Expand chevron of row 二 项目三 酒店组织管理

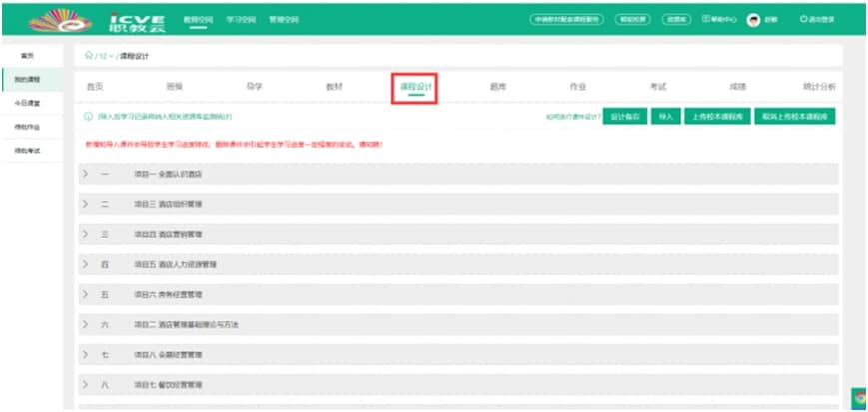tap(85, 204)
